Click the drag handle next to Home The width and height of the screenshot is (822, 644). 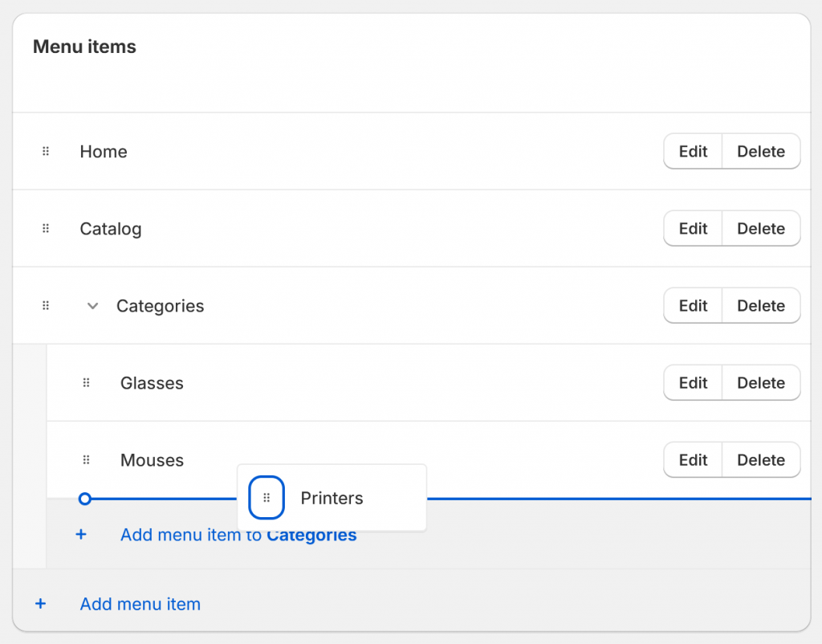click(x=45, y=151)
